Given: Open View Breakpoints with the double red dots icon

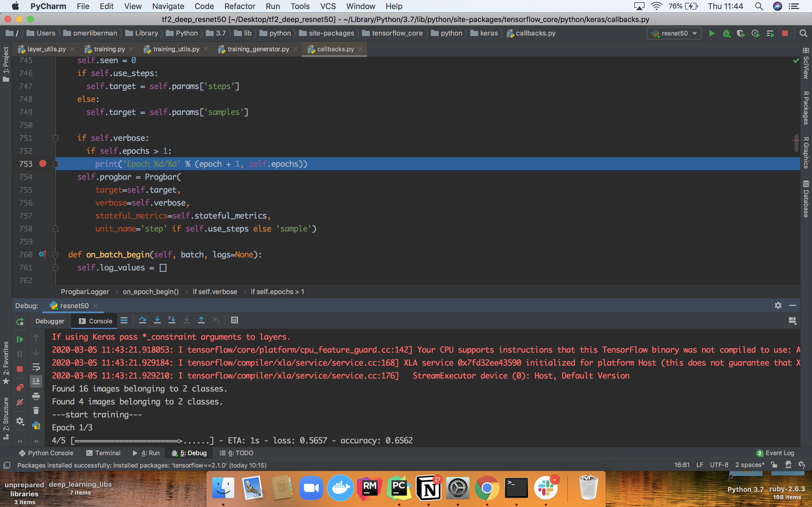Looking at the screenshot, I should pos(20,388).
